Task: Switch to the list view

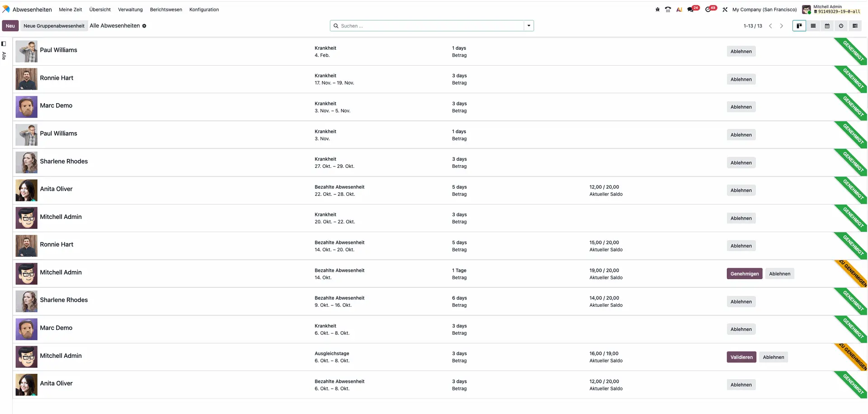Action: coord(813,26)
